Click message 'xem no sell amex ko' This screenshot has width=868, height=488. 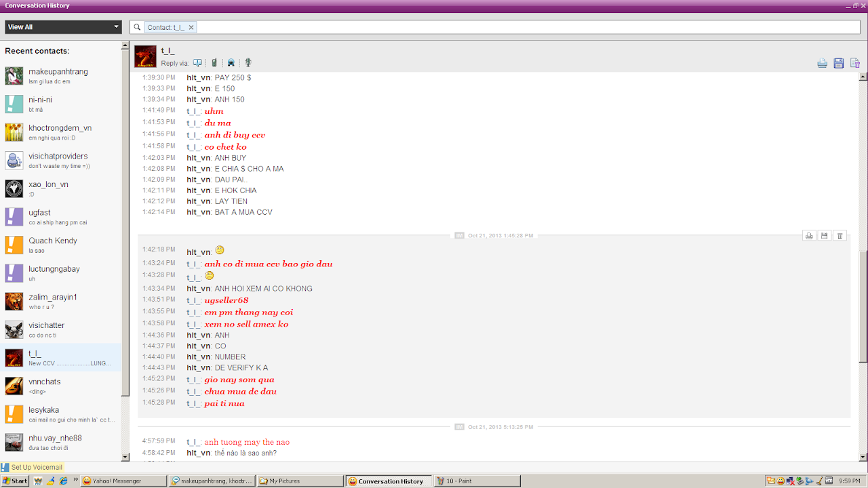click(x=247, y=324)
